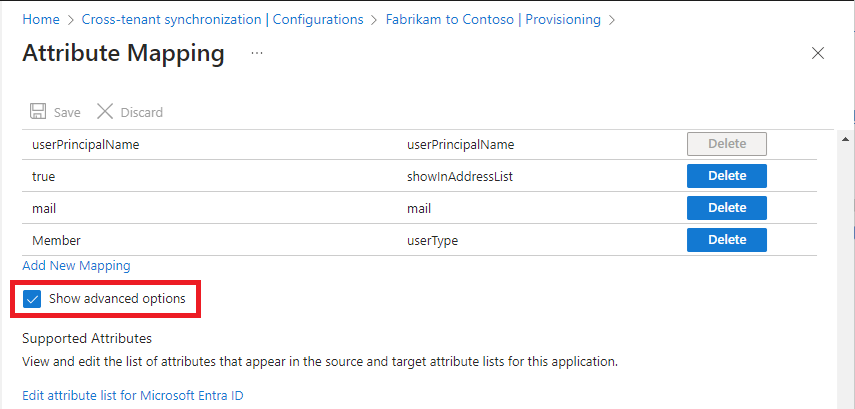Navigate to Fabrikam to Contoso Provisioning breadcrumb

(493, 19)
